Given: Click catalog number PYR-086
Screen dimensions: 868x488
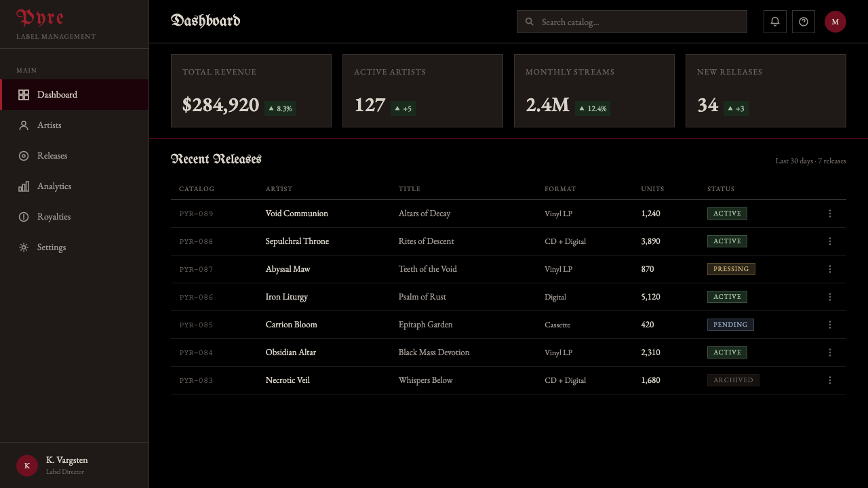Looking at the screenshot, I should [x=197, y=298].
